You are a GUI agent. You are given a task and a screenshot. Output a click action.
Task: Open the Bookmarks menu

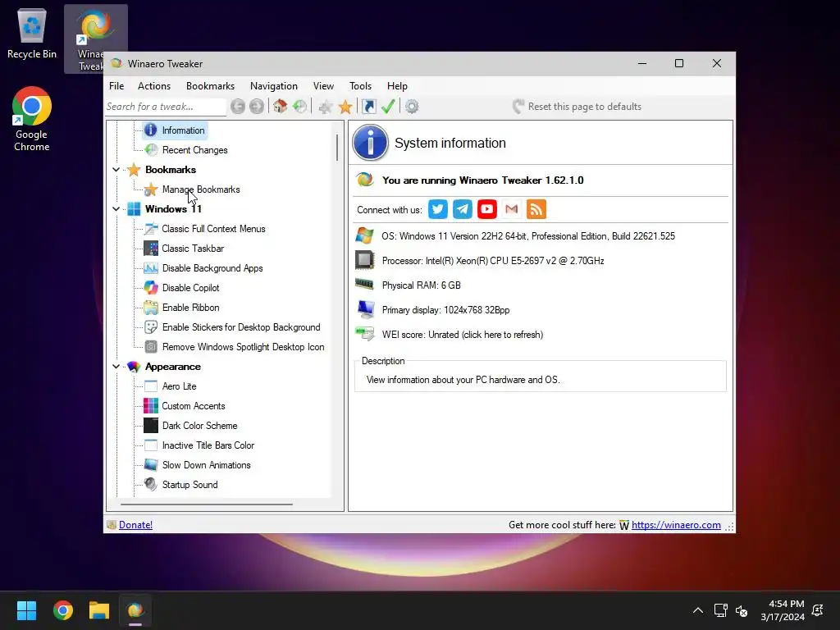pyautogui.click(x=210, y=85)
